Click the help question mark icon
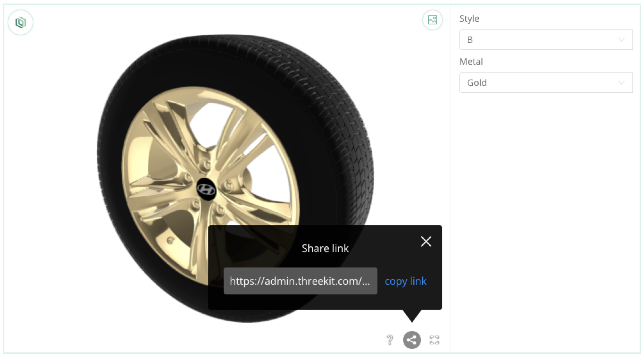The width and height of the screenshot is (644, 356). click(x=390, y=340)
